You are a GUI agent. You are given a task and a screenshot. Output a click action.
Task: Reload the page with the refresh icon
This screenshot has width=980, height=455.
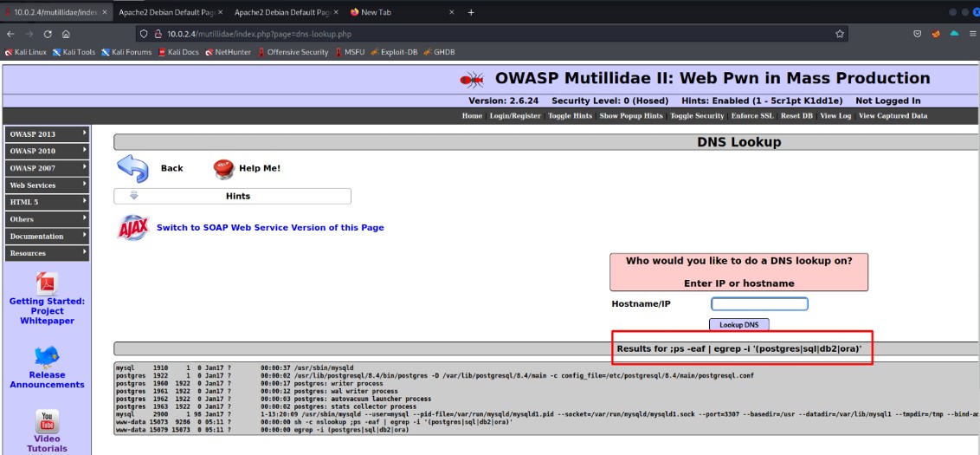click(x=48, y=34)
